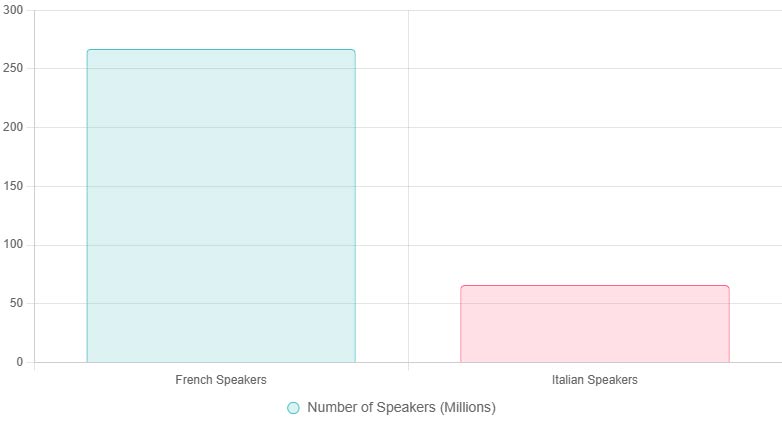Screen dimensions: 782x425
Task: Click the 100 y-axis tick label
Action: pyautogui.click(x=13, y=245)
